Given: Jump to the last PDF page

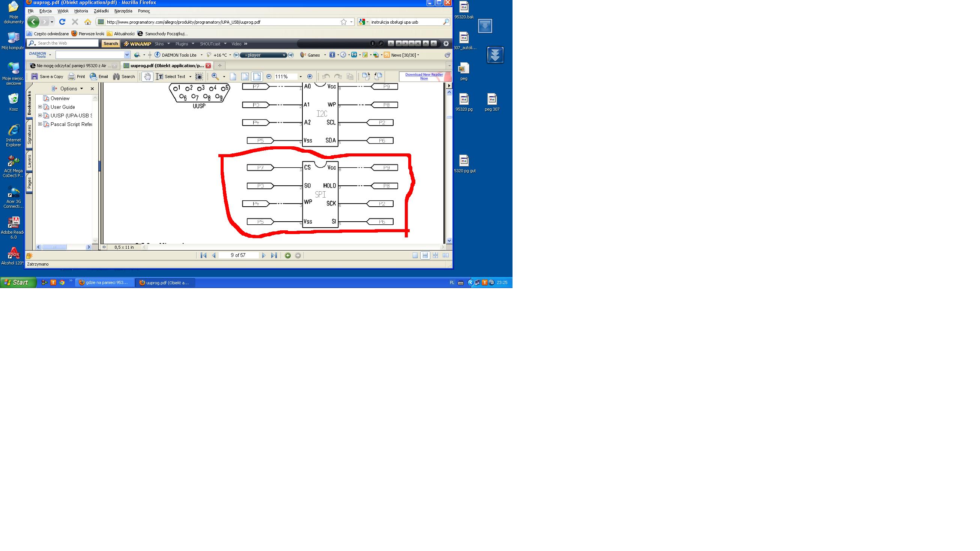Looking at the screenshot, I should [x=274, y=255].
